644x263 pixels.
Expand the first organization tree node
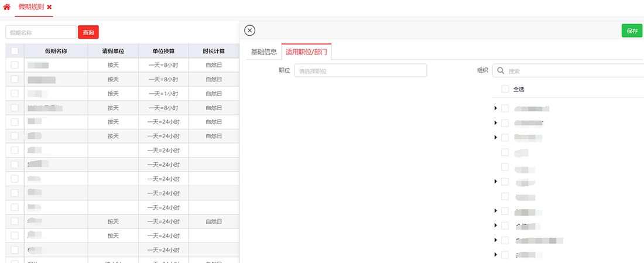pyautogui.click(x=495, y=108)
